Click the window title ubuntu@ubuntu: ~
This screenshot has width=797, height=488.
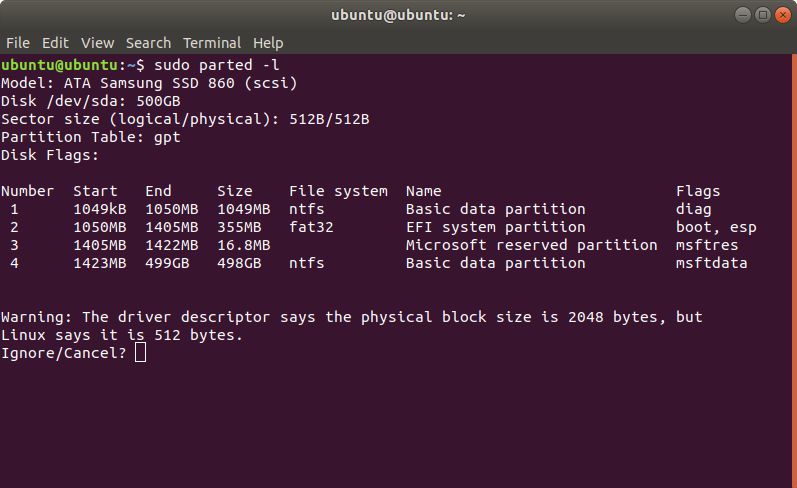click(398, 15)
